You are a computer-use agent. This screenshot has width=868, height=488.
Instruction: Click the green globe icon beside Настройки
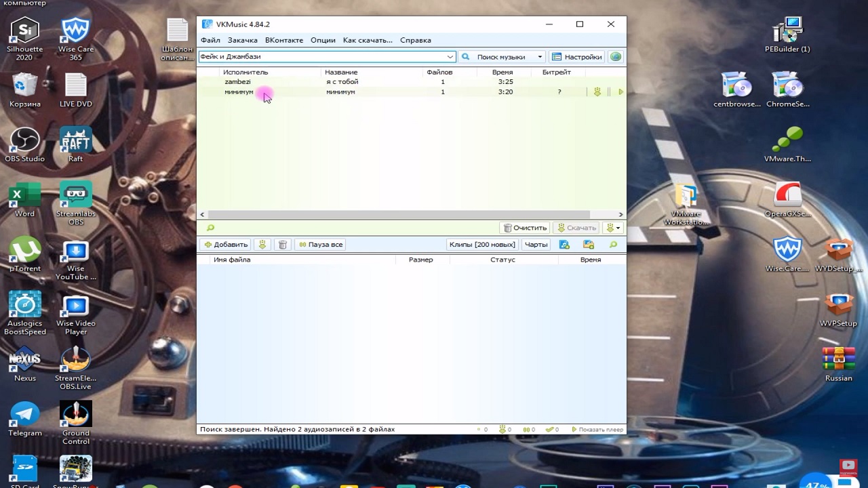click(x=615, y=57)
